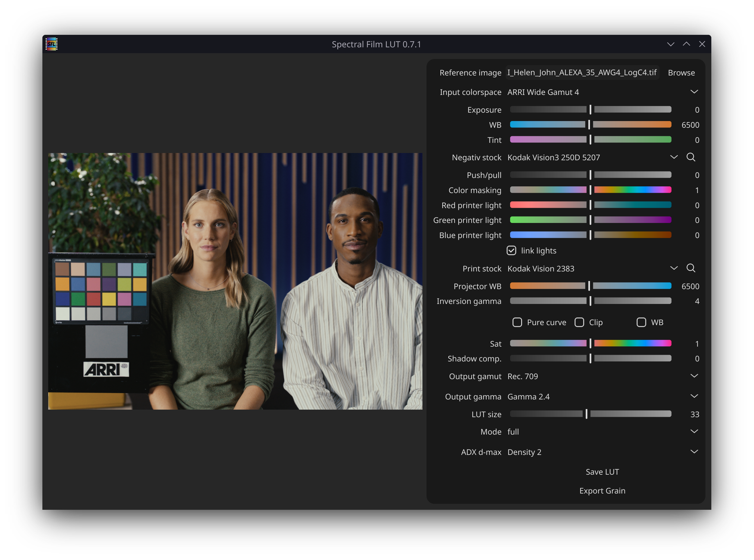Click the Reference image file path field
Image resolution: width=754 pixels, height=560 pixels.
point(582,73)
